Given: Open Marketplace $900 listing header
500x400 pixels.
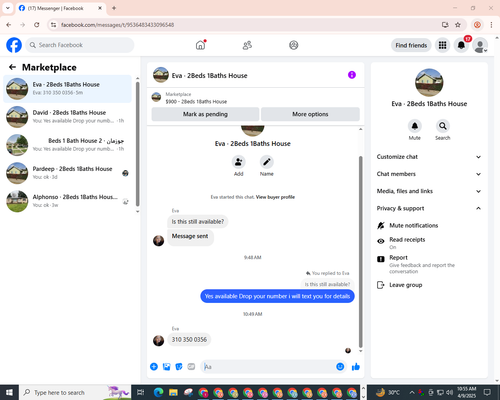Looking at the screenshot, I should (x=256, y=98).
